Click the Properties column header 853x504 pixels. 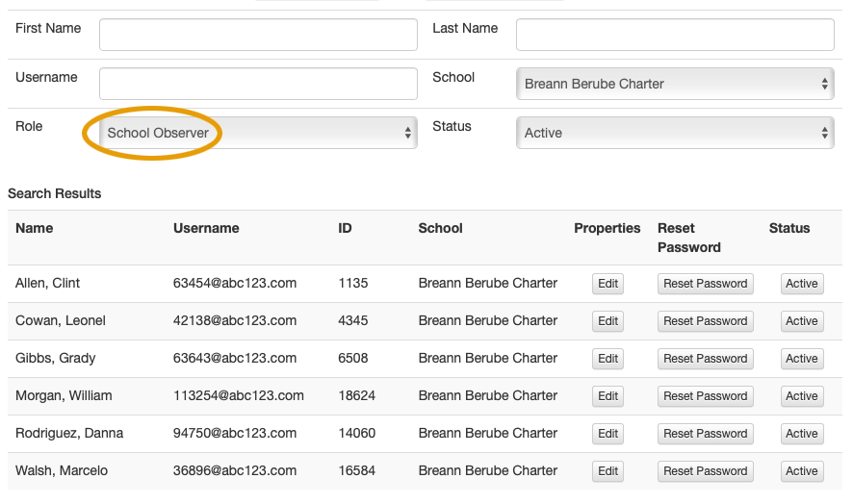click(607, 228)
